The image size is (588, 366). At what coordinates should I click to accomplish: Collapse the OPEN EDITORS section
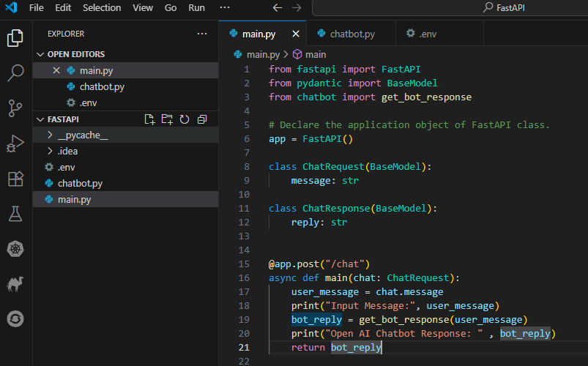pos(40,54)
